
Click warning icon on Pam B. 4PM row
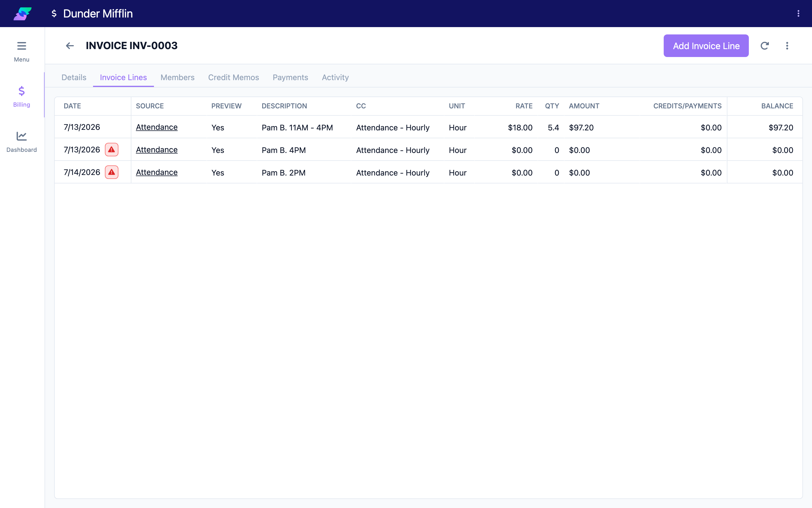click(x=111, y=150)
